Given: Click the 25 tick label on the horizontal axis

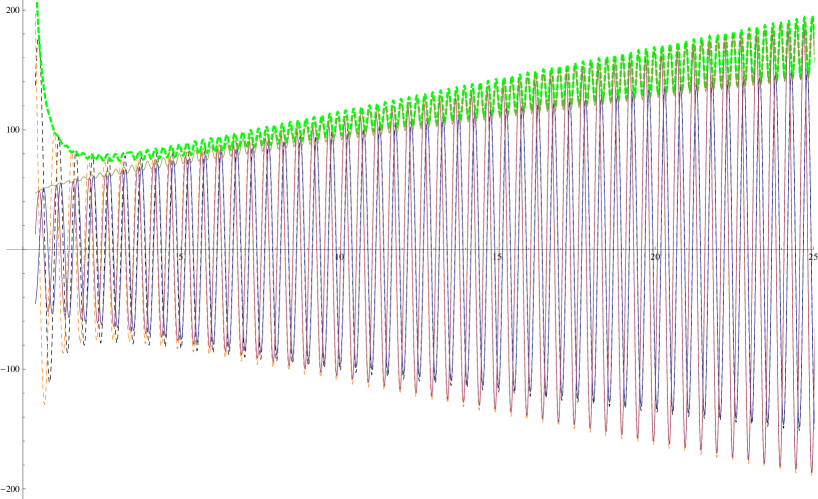Looking at the screenshot, I should coord(812,257).
